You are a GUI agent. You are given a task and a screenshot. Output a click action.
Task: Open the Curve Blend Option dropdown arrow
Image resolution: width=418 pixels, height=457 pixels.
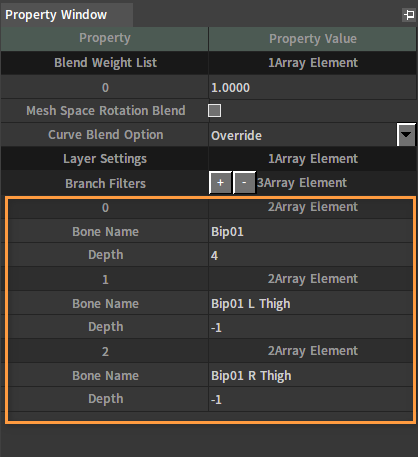click(406, 135)
